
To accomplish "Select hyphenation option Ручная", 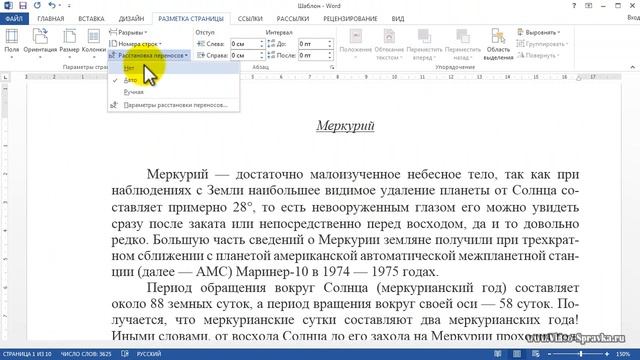I will coord(173,92).
